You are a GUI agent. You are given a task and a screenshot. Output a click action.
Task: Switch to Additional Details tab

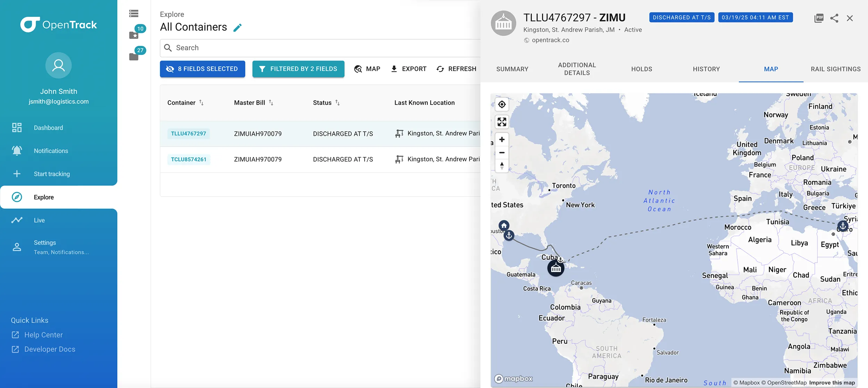pos(577,69)
